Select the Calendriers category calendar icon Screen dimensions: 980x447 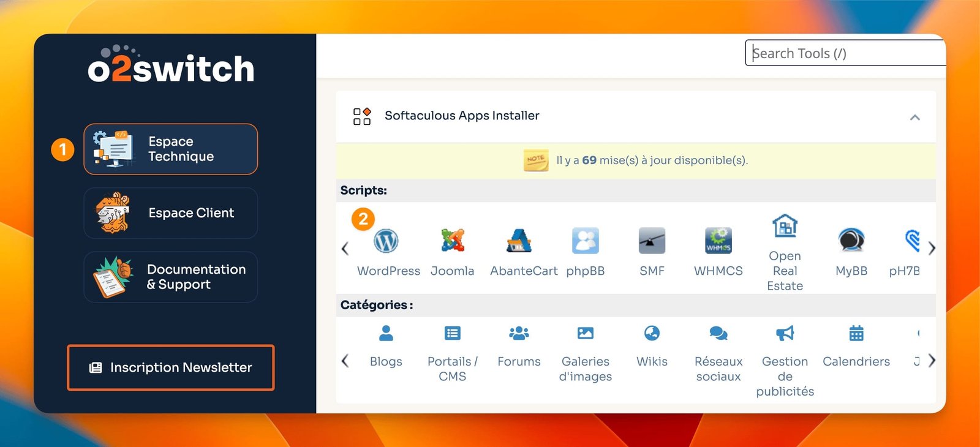point(856,333)
